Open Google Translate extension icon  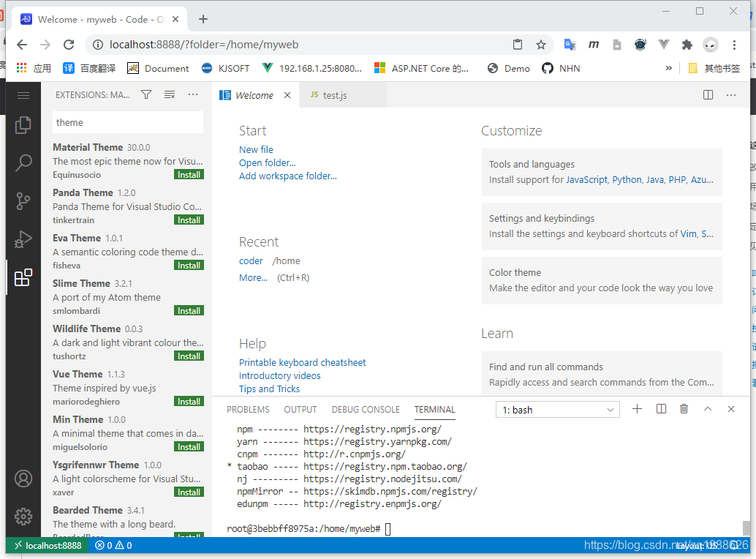click(570, 45)
